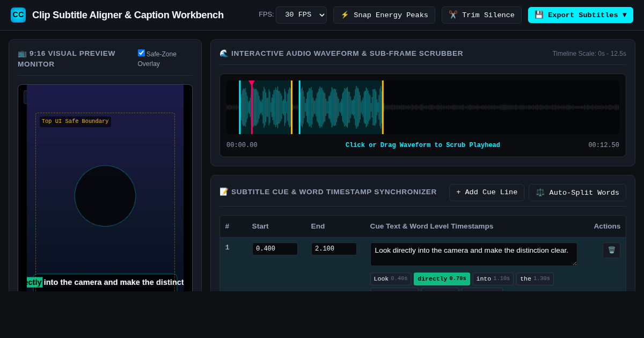This screenshot has height=338, width=644.
Task: Click the Snap Energy Peaks button
Action: [384, 15]
